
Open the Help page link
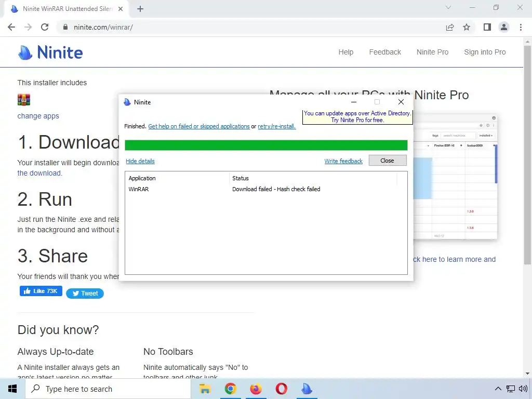coord(345,52)
